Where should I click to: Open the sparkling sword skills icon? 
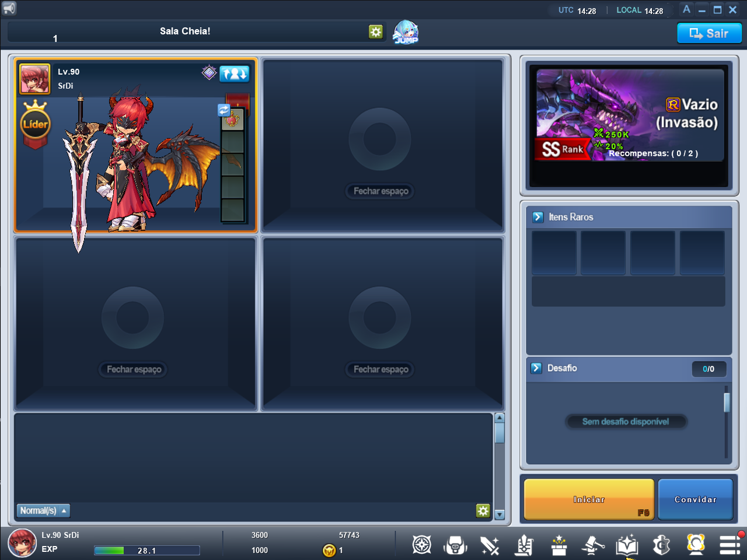[490, 545]
